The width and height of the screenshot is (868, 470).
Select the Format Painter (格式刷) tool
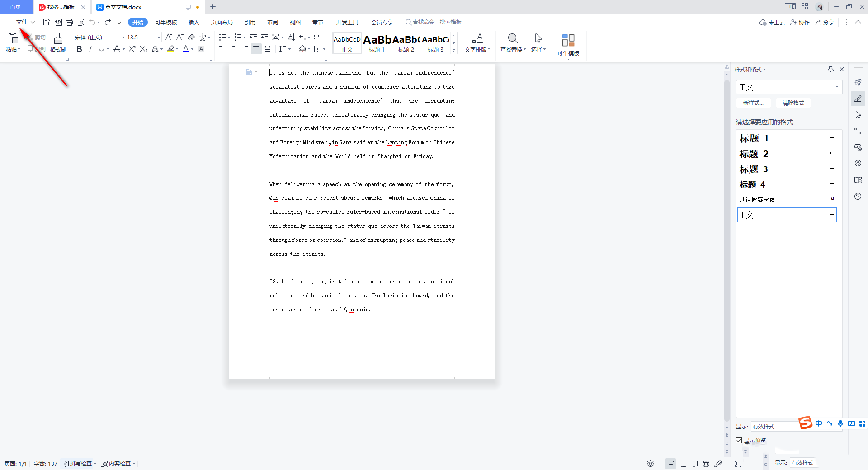(x=58, y=43)
